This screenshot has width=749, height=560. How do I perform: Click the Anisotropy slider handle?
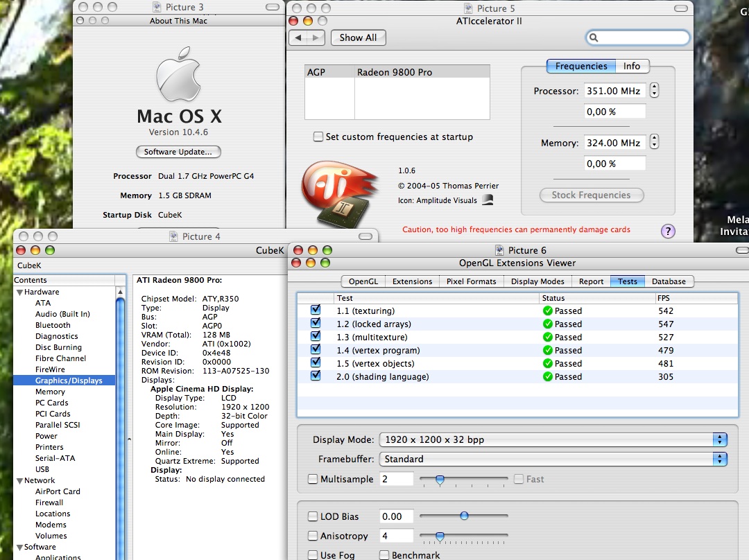click(x=440, y=536)
